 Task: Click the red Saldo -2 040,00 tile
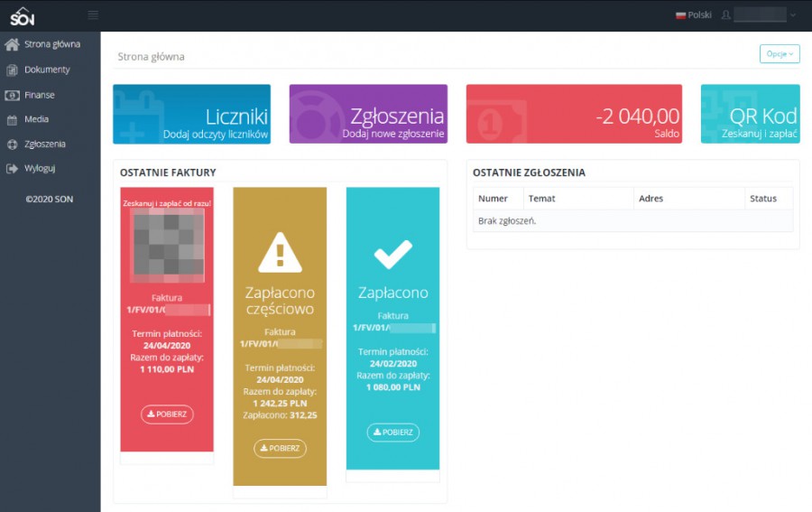[574, 114]
